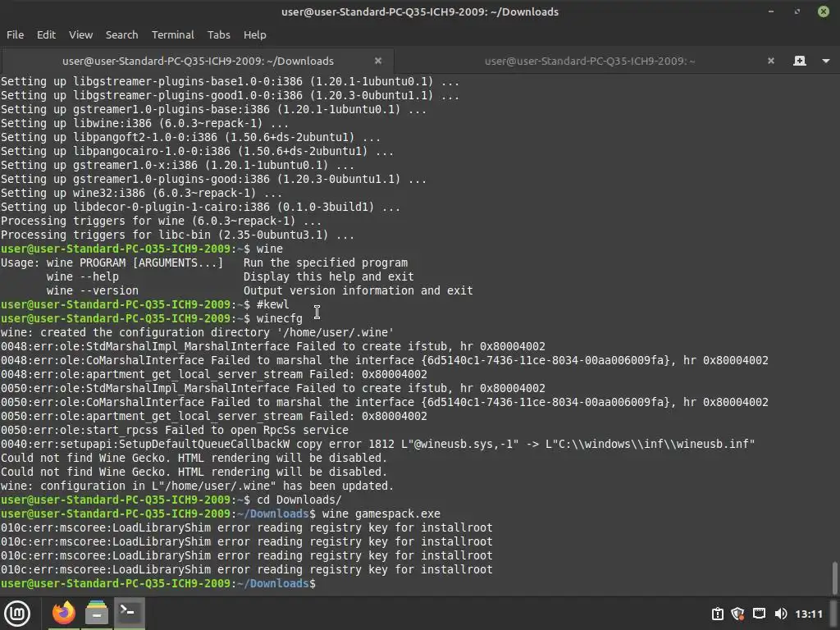Restore the terminal window size

[x=797, y=11]
